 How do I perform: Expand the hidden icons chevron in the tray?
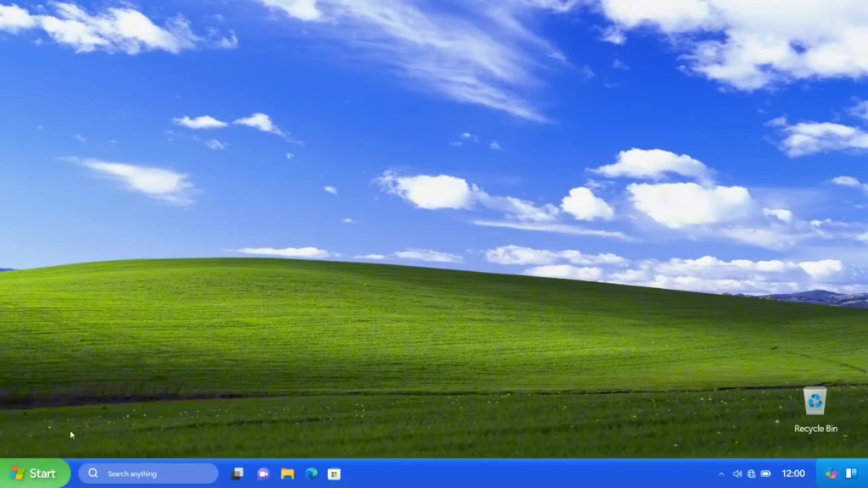[721, 473]
